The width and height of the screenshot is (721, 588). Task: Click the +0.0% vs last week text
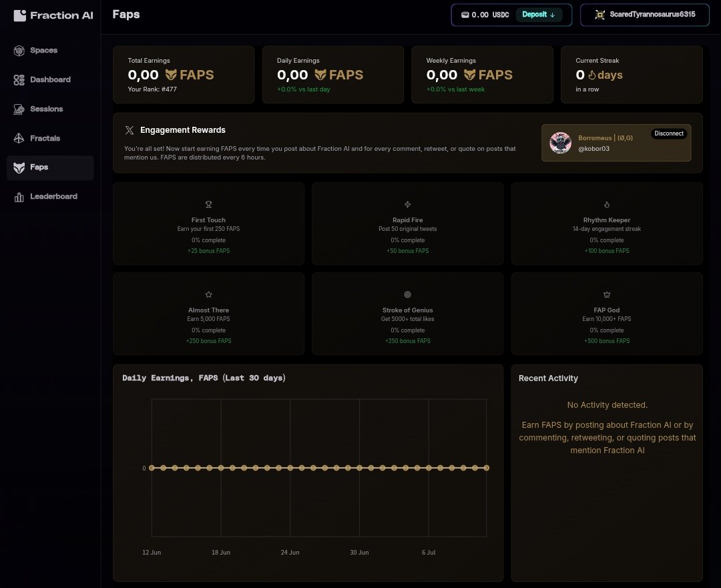455,89
